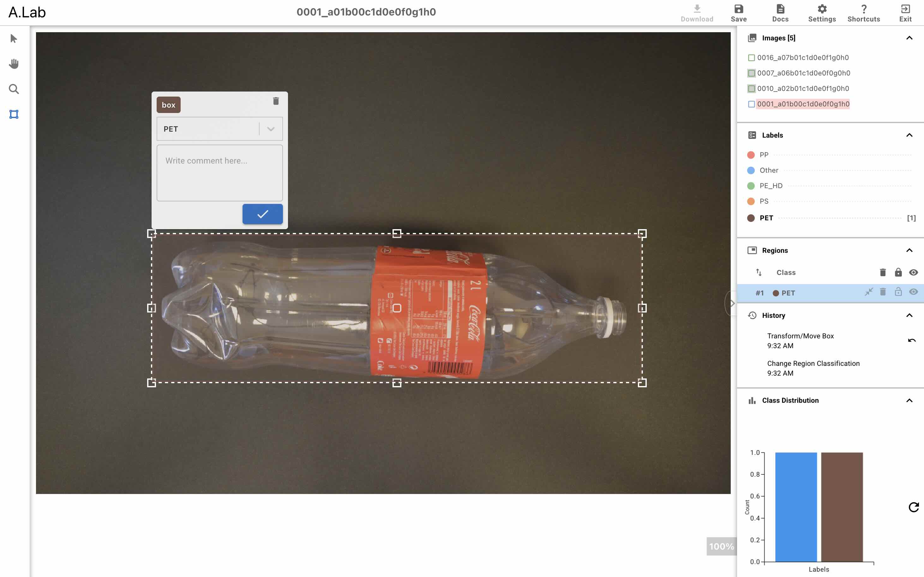
Task: Toggle visibility of all regions
Action: 913,272
